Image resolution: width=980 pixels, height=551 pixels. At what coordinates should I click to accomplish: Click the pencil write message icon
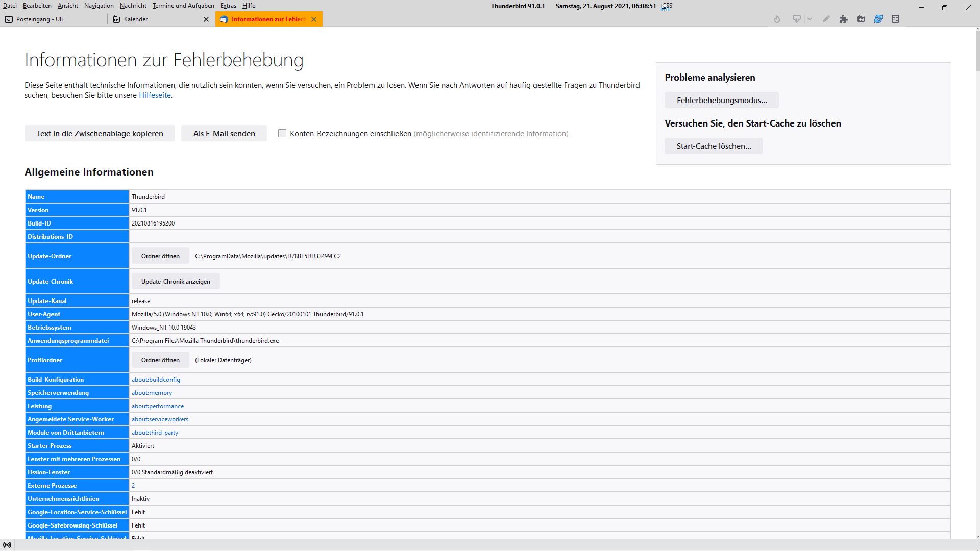coord(826,19)
